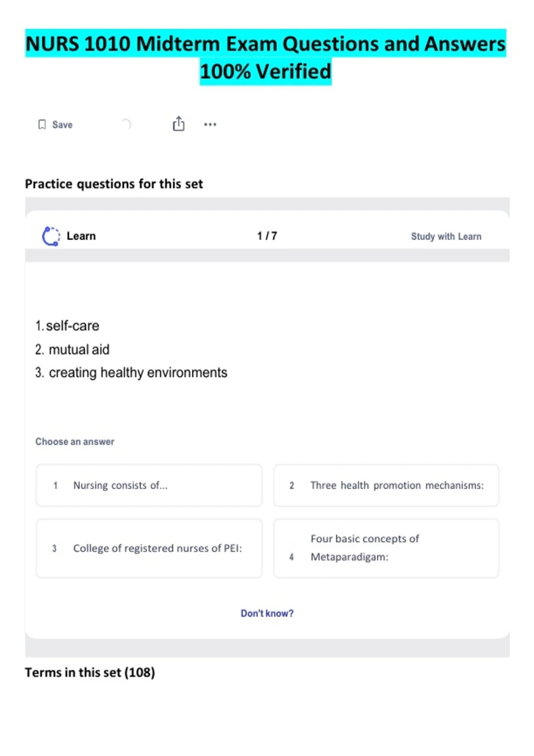The width and height of the screenshot is (534, 756).
Task: Click the "Don't know?" link
Action: [x=267, y=613]
